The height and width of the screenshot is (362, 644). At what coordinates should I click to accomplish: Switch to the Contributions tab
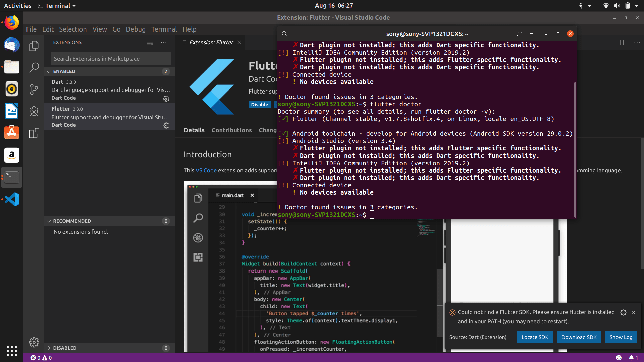click(231, 130)
